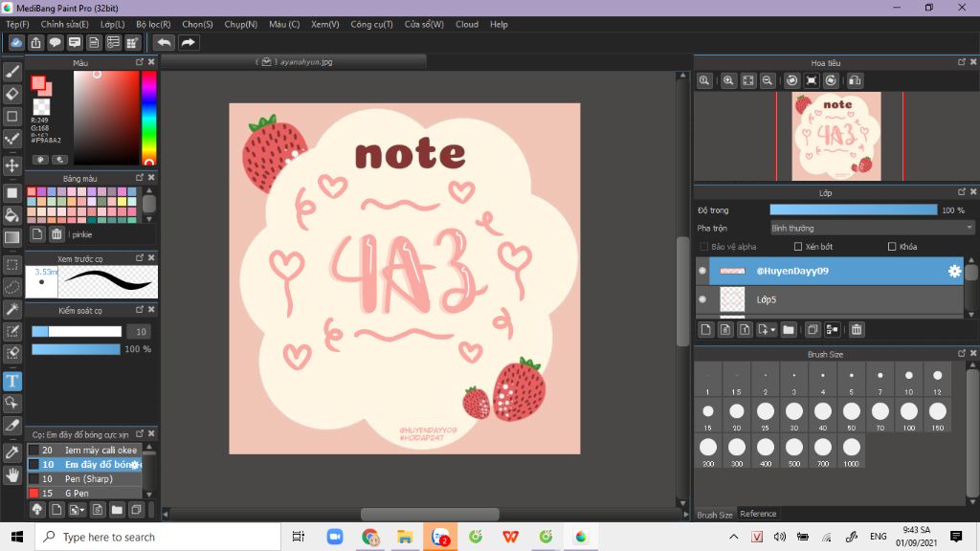Hide the @HuyenDayy09 layer
The image size is (980, 551).
tap(702, 271)
